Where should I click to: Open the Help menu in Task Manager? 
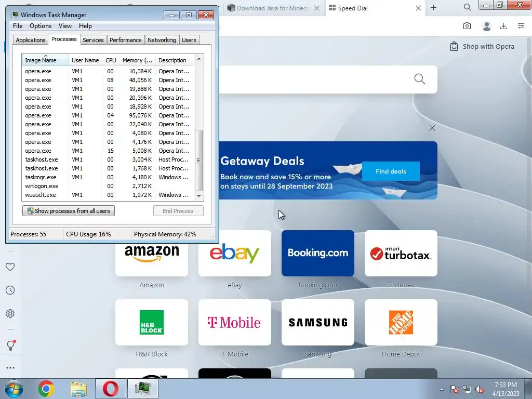[x=85, y=26]
